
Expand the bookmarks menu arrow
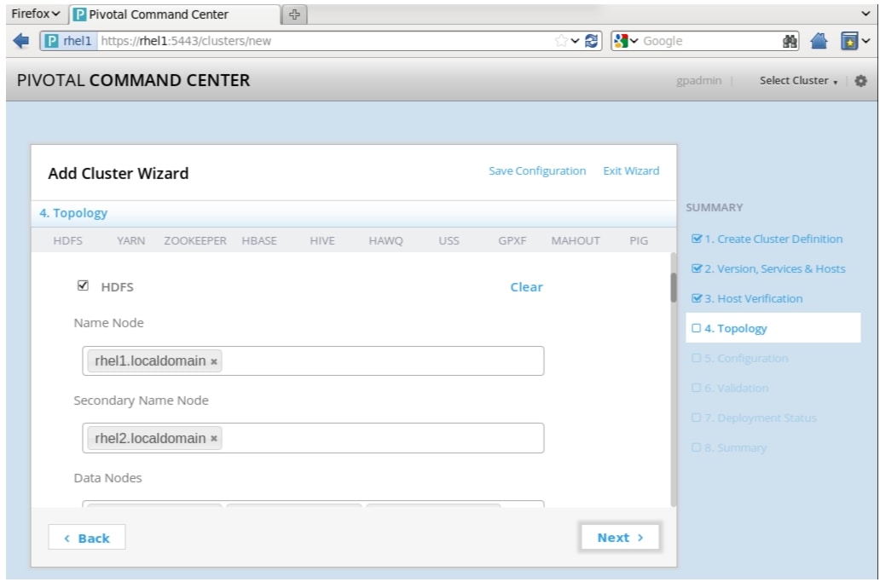click(866, 41)
